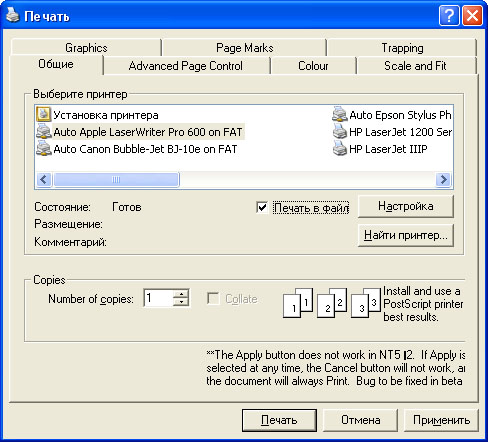Select the HP LaserJet IIIP printer icon
Viewport: 488px width, 442px height.
coord(340,148)
